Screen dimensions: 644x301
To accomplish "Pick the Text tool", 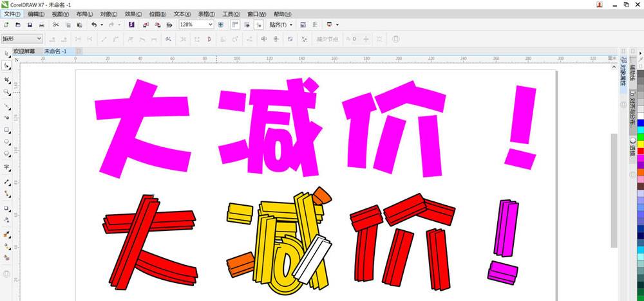I will (x=6, y=167).
